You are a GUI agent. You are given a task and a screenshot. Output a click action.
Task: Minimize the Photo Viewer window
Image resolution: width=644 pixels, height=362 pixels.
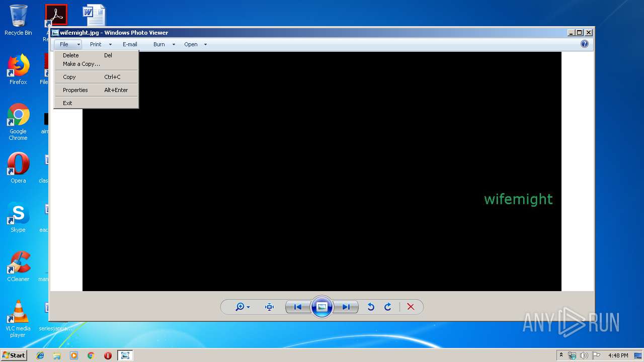pyautogui.click(x=571, y=33)
